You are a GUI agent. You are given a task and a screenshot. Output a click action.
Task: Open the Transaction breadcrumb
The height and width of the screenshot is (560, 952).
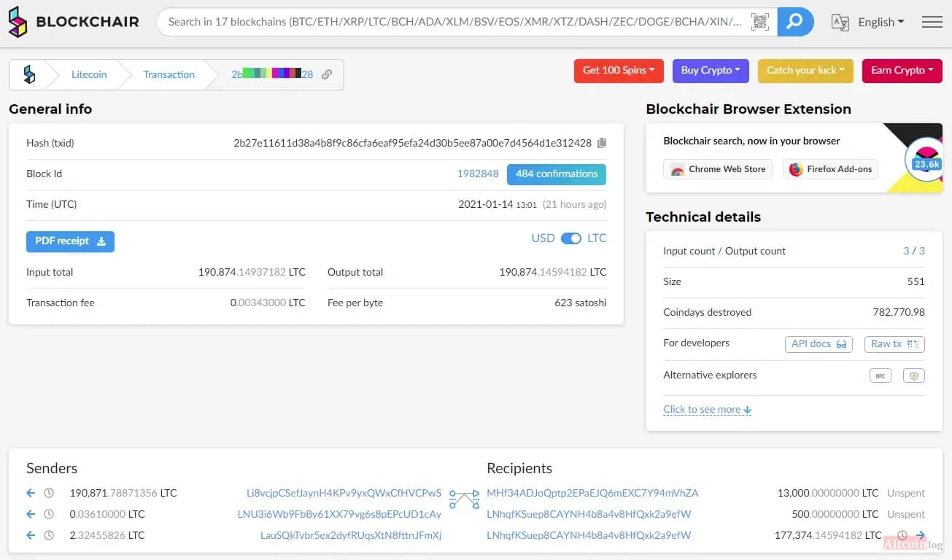[x=169, y=74]
